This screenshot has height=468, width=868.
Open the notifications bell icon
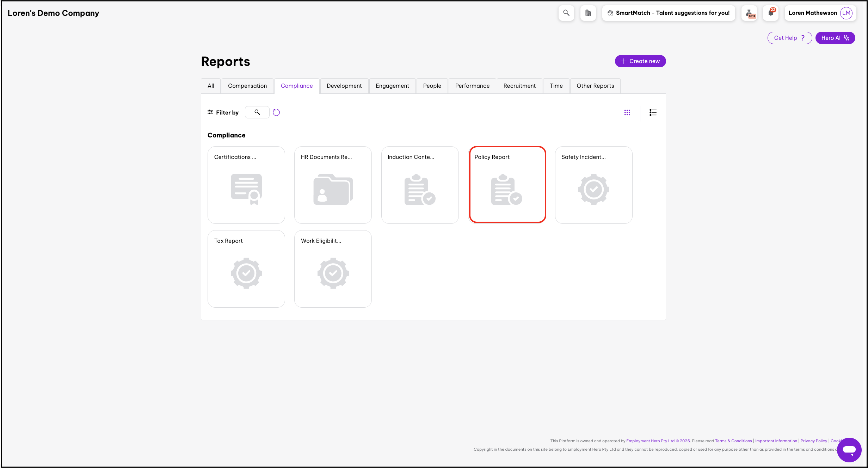point(771,13)
